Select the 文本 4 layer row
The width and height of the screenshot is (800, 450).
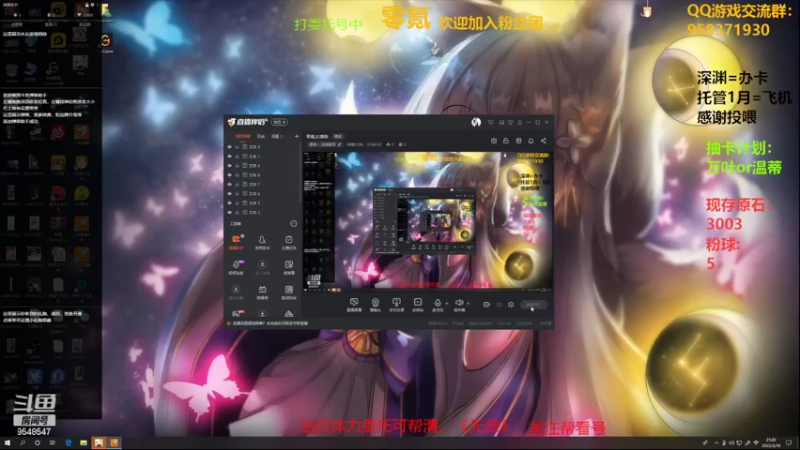click(x=263, y=166)
